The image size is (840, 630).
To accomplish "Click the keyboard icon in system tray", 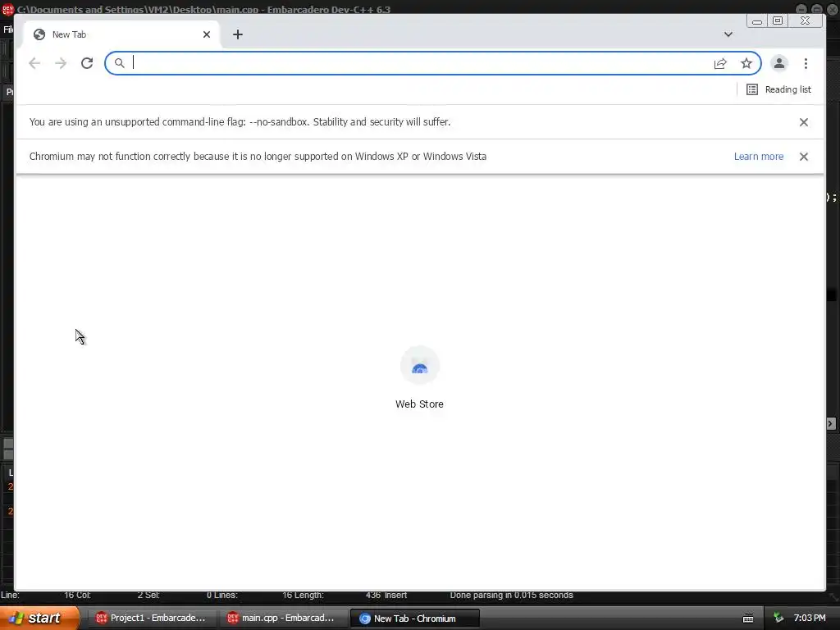I will coord(748,619).
